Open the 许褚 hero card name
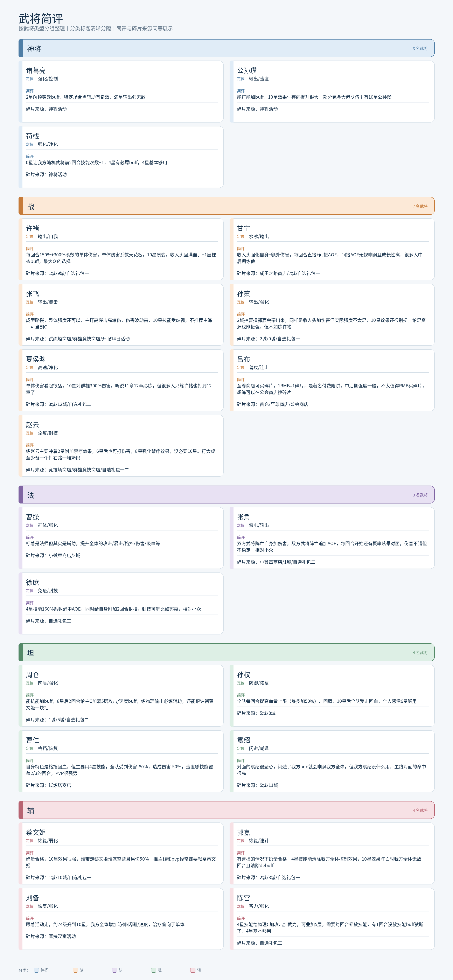453x980 pixels. click(32, 228)
